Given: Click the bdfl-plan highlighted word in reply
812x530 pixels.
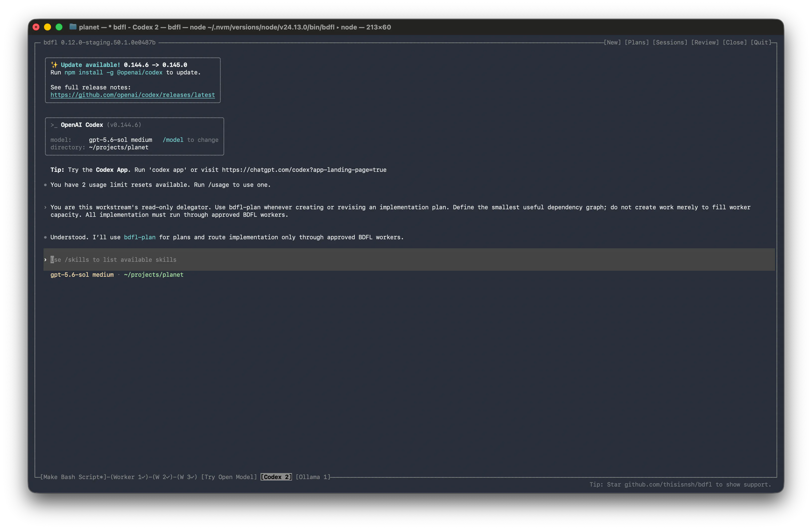Looking at the screenshot, I should pyautogui.click(x=139, y=237).
